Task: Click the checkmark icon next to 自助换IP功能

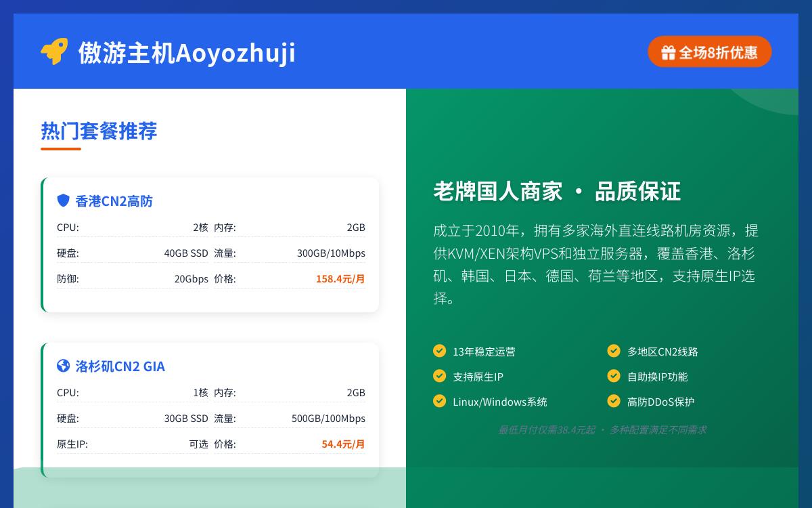Action: [614, 376]
